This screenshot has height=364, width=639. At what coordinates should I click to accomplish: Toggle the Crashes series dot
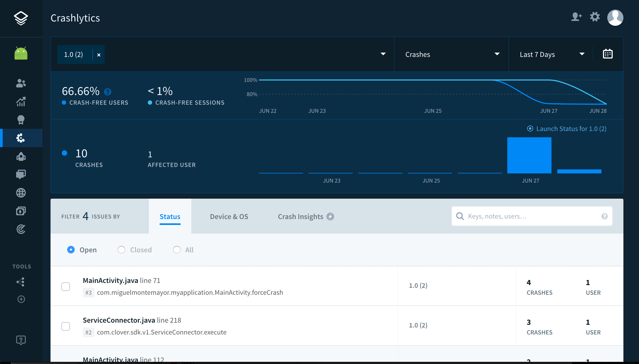64,153
